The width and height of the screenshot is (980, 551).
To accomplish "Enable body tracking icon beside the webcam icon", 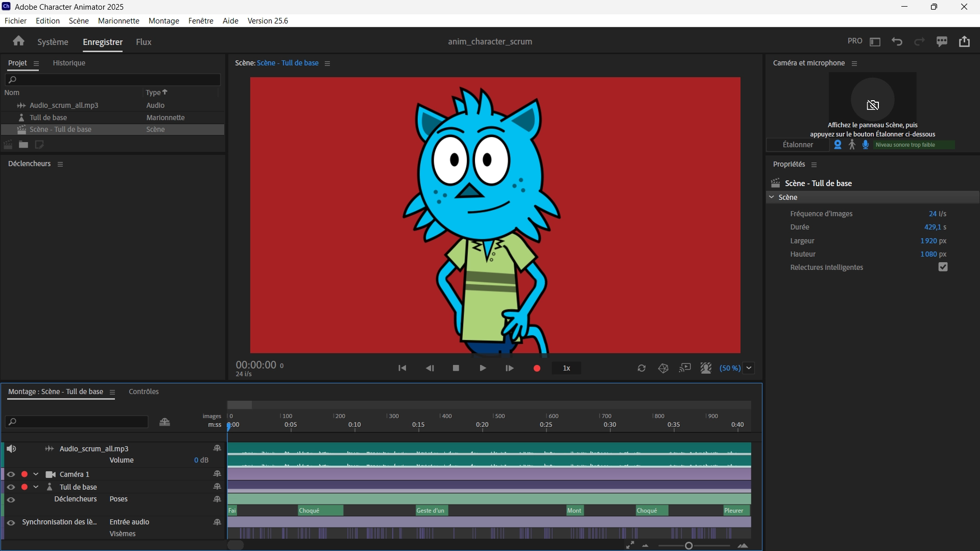I will [x=851, y=145].
